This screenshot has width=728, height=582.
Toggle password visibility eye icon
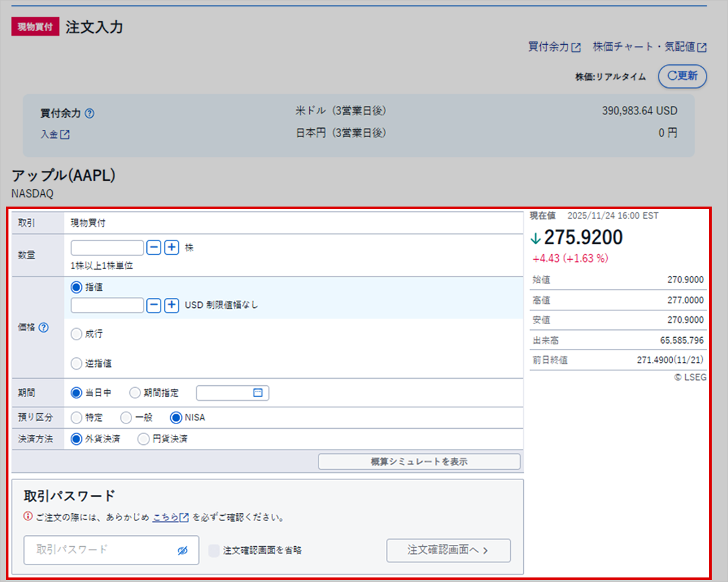point(183,550)
